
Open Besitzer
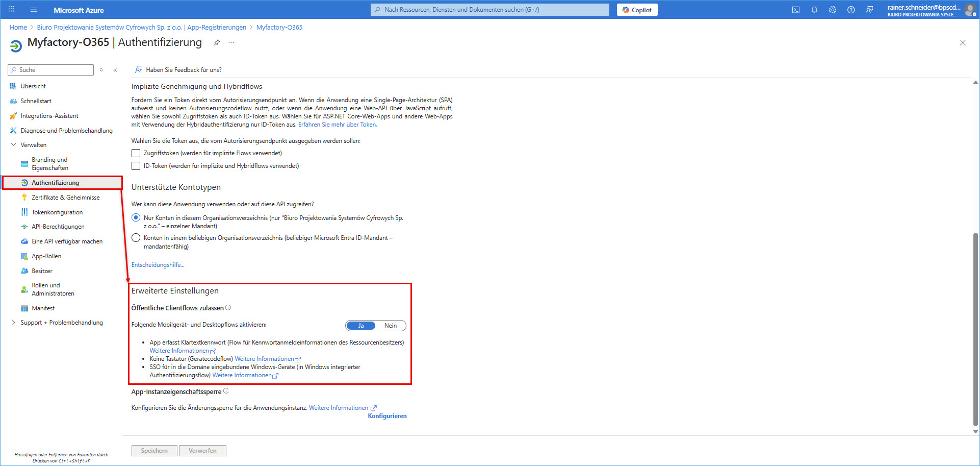[42, 271]
